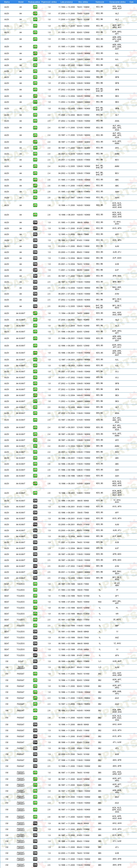Viewport: 137px width, 868px height.
Task: Click petrol icon in A4 AVANT 2.0 ALT row
Action: point(35,407)
